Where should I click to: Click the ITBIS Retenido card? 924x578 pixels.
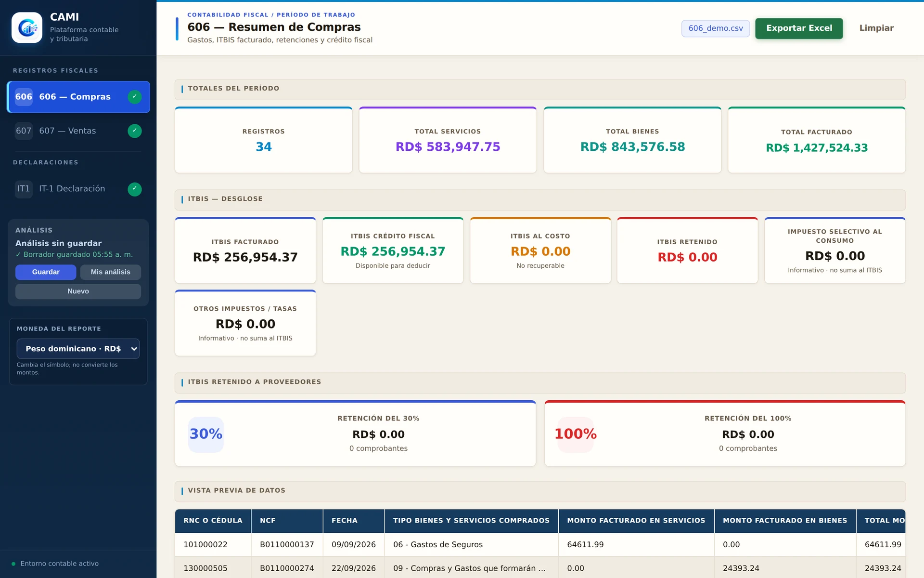pyautogui.click(x=687, y=250)
